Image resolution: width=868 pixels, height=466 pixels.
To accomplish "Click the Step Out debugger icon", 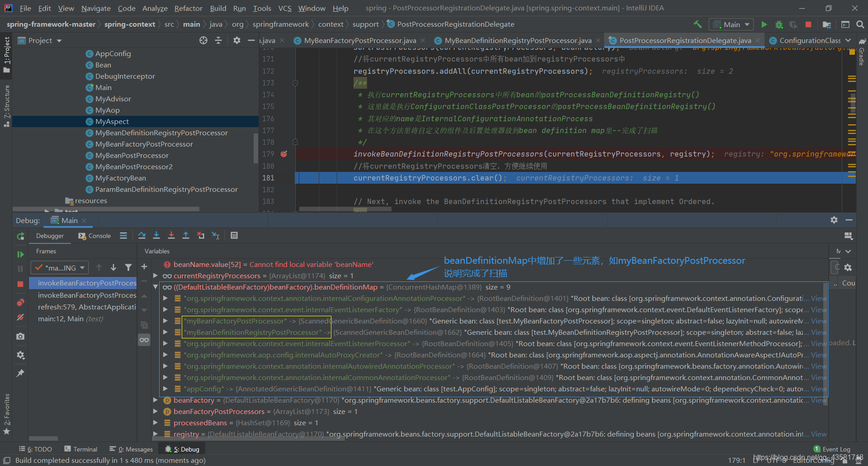I will 186,235.
